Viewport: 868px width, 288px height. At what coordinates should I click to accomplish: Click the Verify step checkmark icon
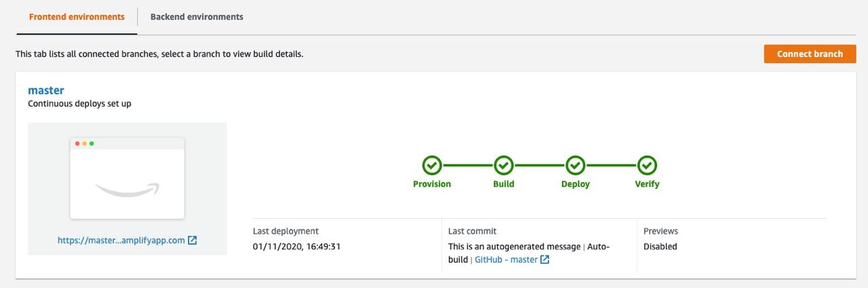tap(647, 165)
